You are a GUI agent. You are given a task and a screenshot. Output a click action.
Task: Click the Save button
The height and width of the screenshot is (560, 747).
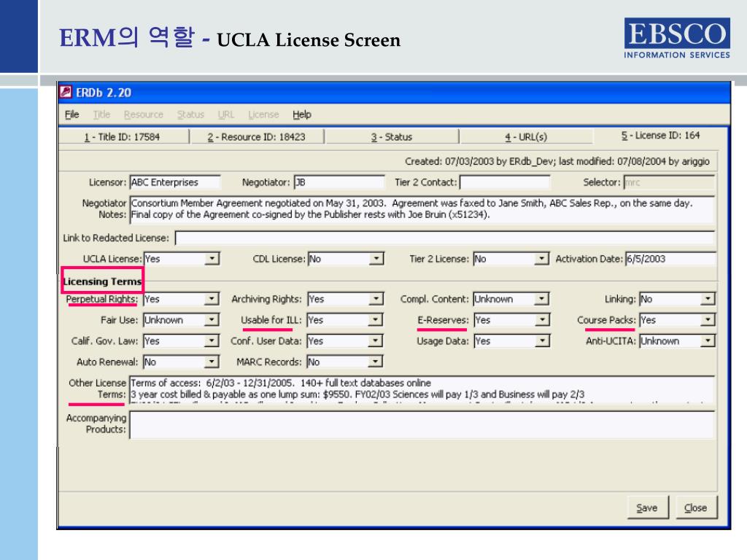click(648, 507)
